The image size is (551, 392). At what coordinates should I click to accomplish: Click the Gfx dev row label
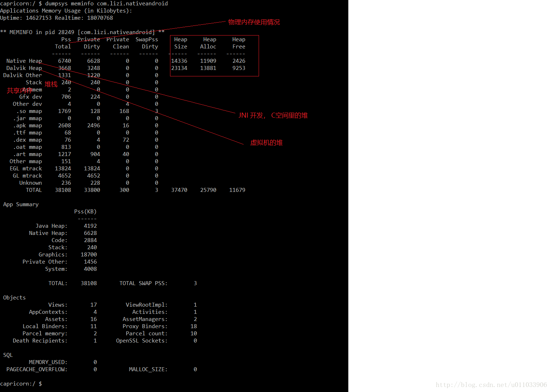click(x=30, y=97)
